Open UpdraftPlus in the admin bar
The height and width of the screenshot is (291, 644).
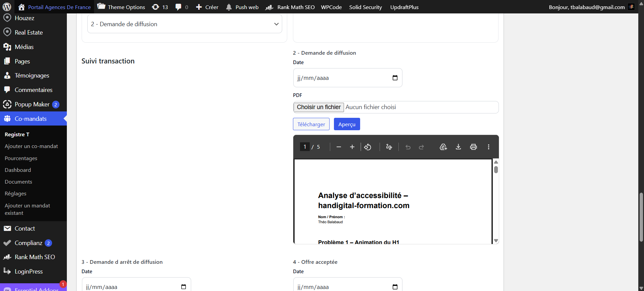pos(404,7)
